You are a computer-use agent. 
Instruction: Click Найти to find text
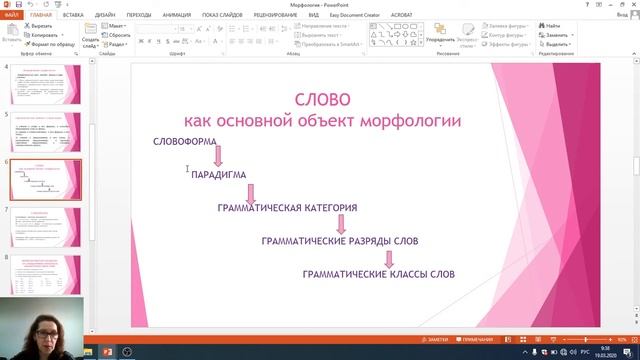pos(549,26)
